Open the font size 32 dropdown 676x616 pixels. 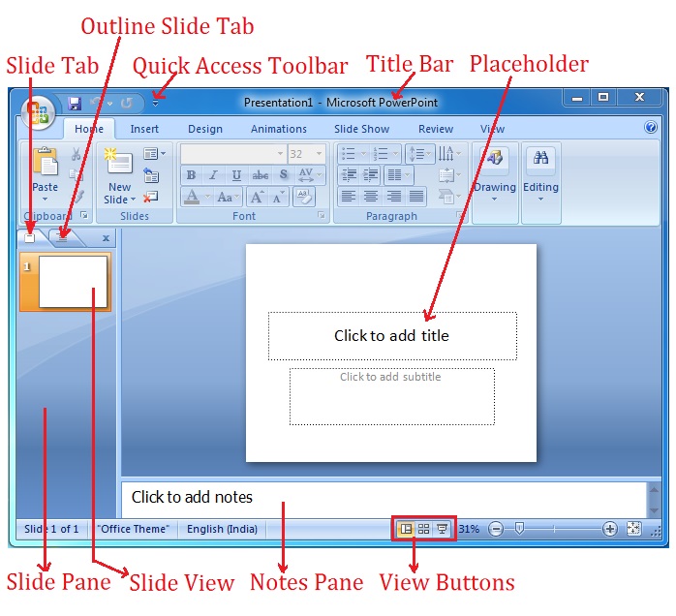tap(319, 153)
